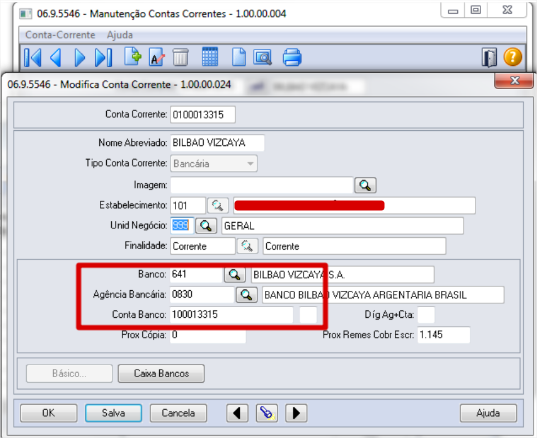Open the Ajuda menu

tap(120, 35)
